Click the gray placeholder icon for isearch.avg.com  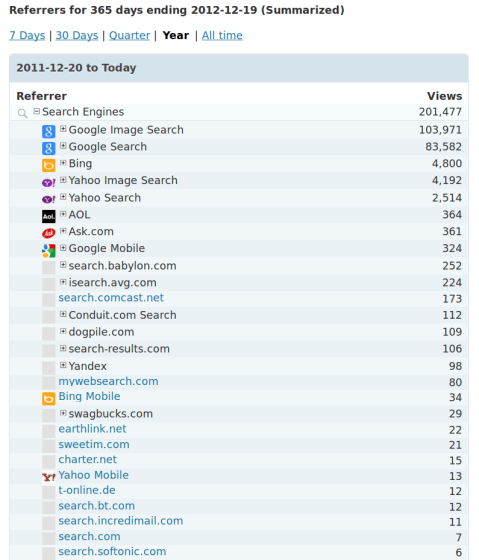[x=49, y=284]
